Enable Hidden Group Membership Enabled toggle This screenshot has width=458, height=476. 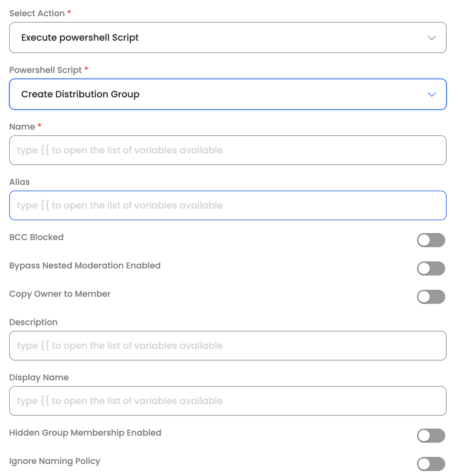(431, 436)
